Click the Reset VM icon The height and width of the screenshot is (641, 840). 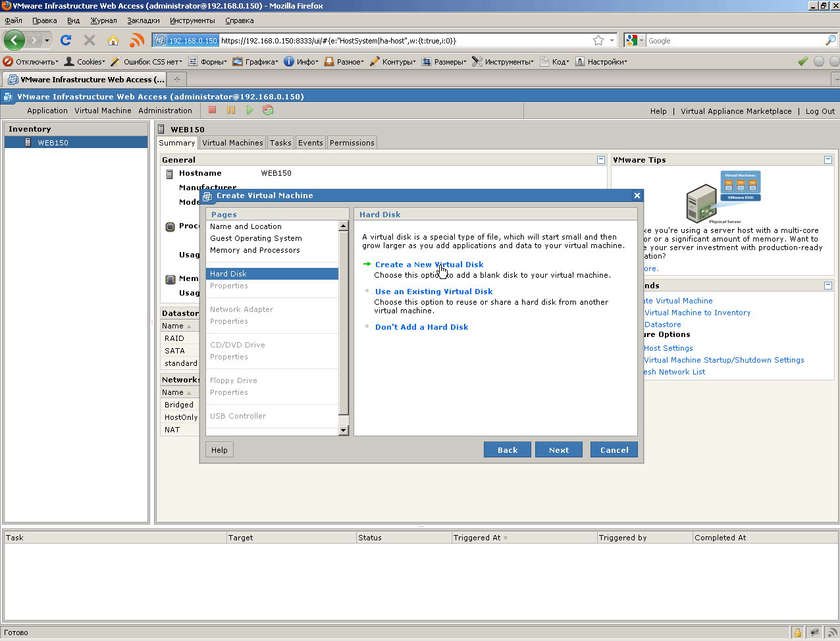[x=268, y=110]
